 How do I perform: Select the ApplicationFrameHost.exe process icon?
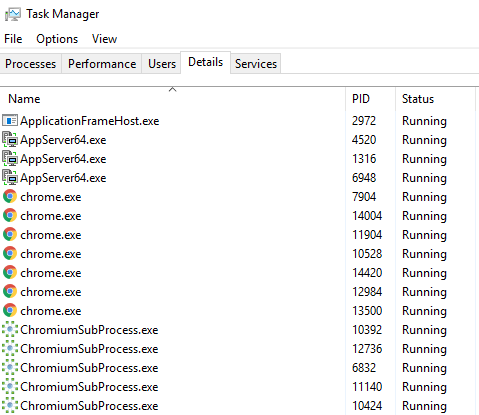10,120
